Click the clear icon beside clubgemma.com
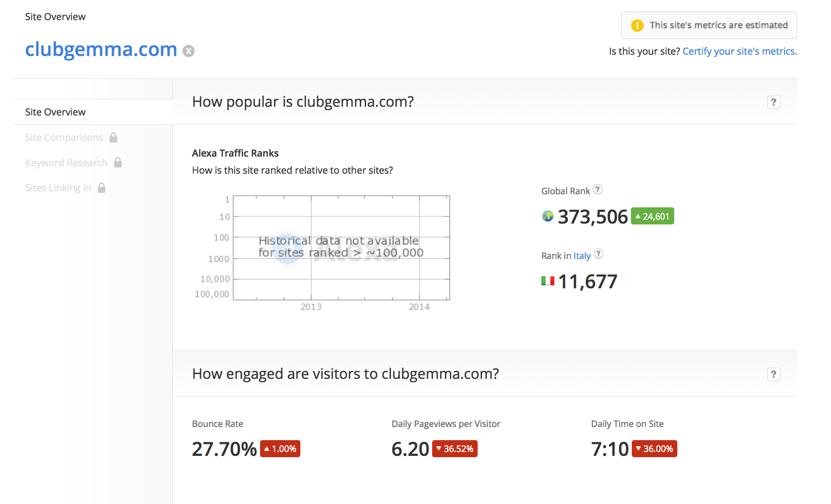Screen dimensions: 831x504 [x=188, y=51]
